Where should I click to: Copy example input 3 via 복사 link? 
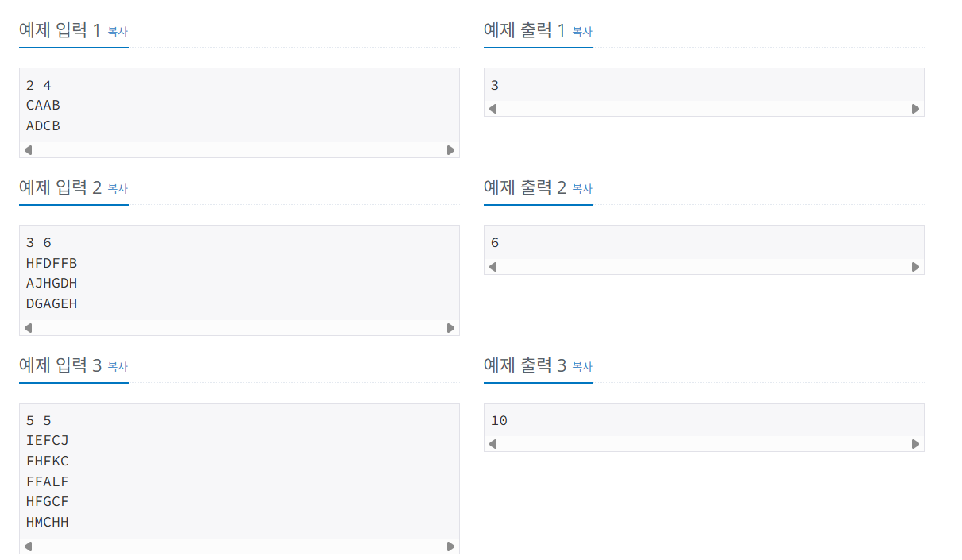118,367
